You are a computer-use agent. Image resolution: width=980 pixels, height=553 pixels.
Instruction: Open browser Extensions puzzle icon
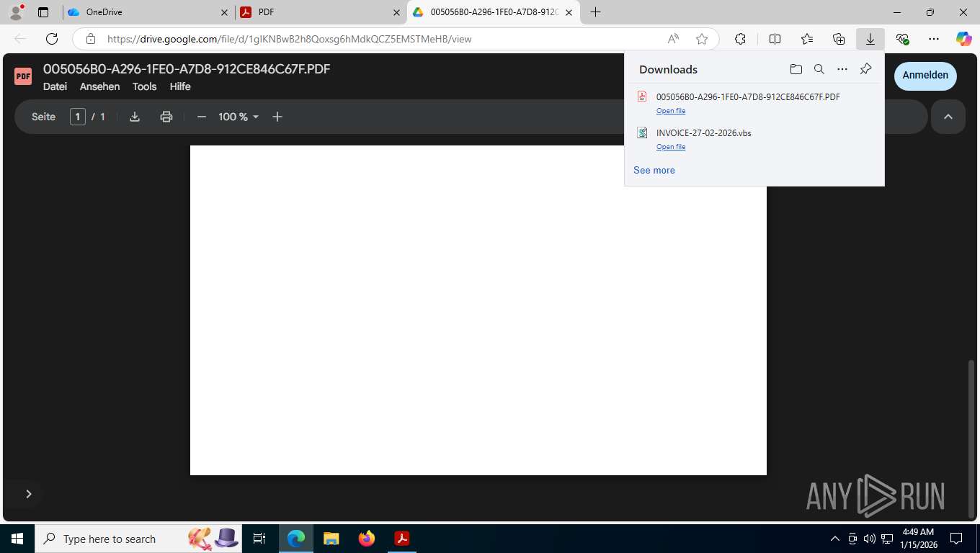click(740, 39)
